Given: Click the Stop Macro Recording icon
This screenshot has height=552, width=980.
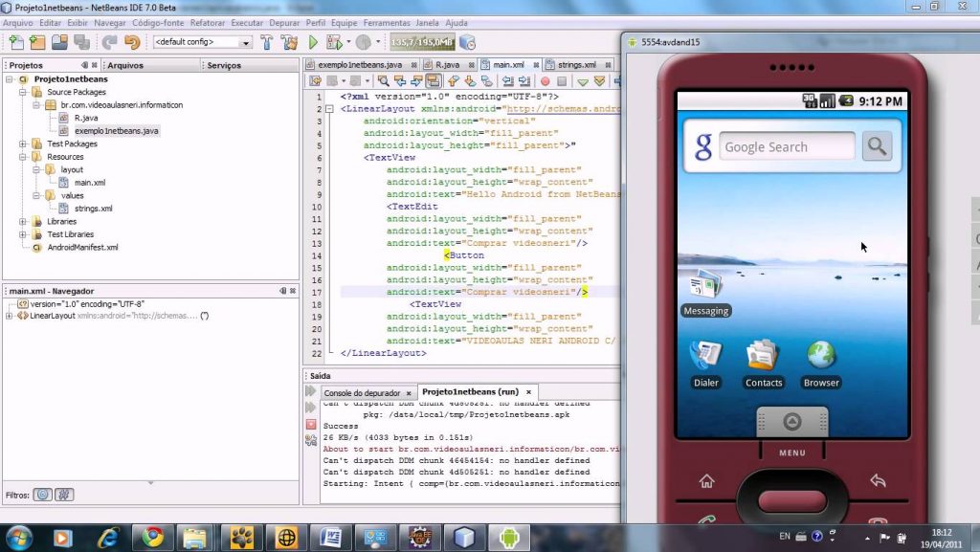Looking at the screenshot, I should point(562,81).
